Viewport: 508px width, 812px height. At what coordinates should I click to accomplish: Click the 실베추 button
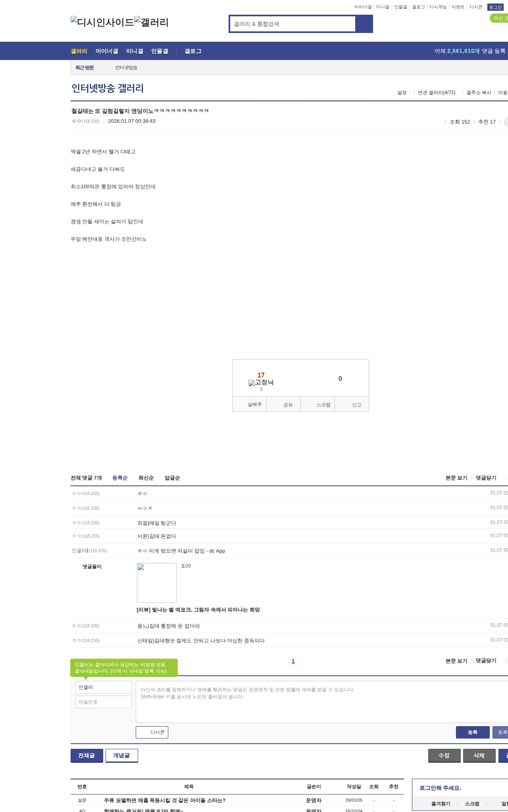click(250, 404)
